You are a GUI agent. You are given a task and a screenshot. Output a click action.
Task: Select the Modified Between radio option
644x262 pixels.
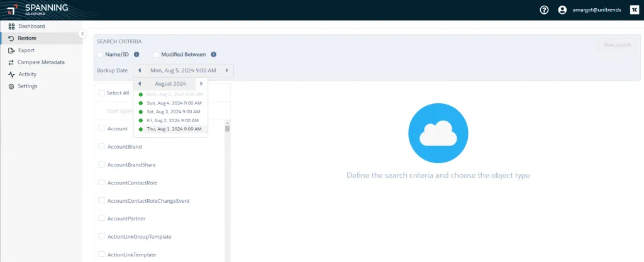(156, 55)
